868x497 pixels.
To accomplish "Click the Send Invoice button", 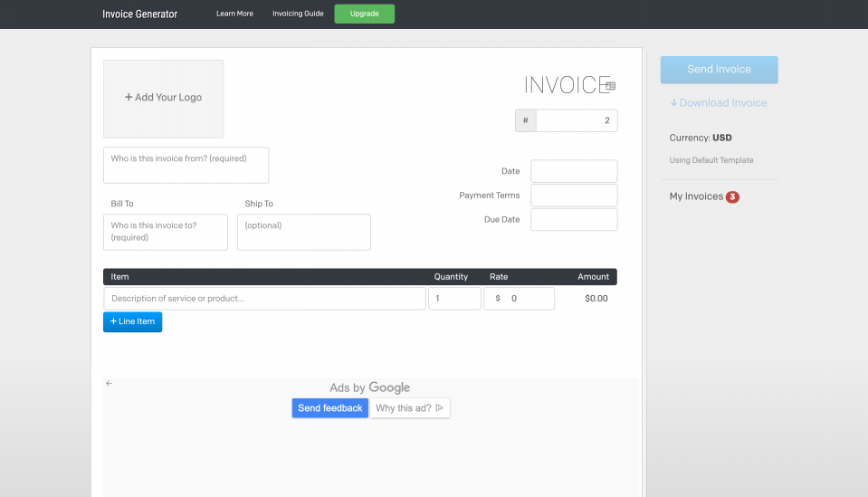I will pos(719,70).
